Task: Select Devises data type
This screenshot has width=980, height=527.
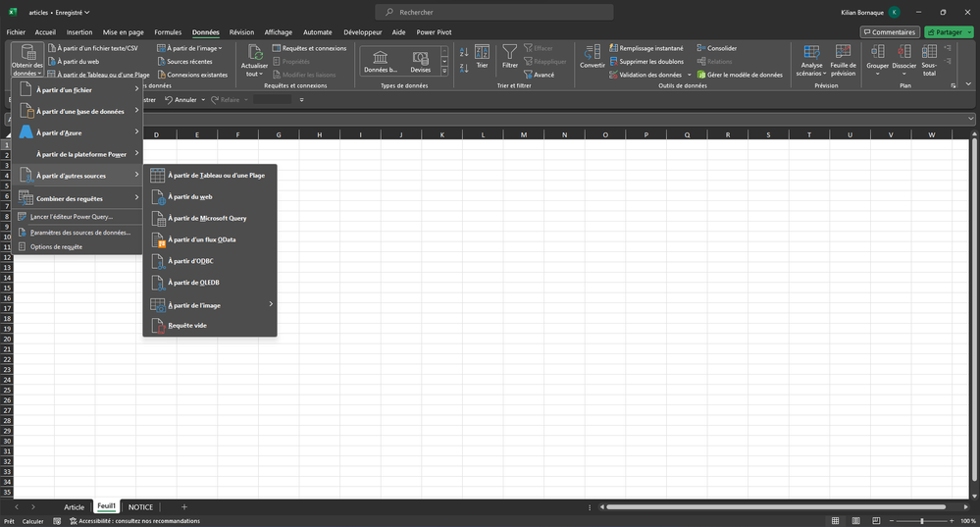Action: (x=420, y=61)
